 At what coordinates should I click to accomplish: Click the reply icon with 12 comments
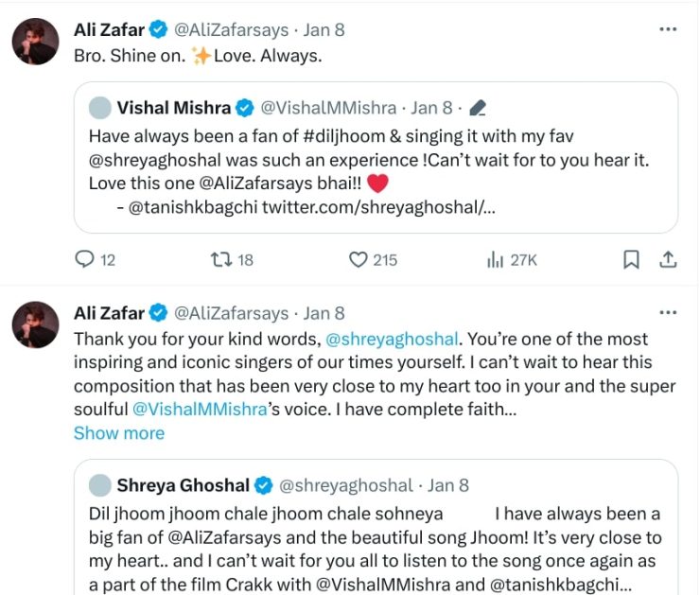point(84,258)
